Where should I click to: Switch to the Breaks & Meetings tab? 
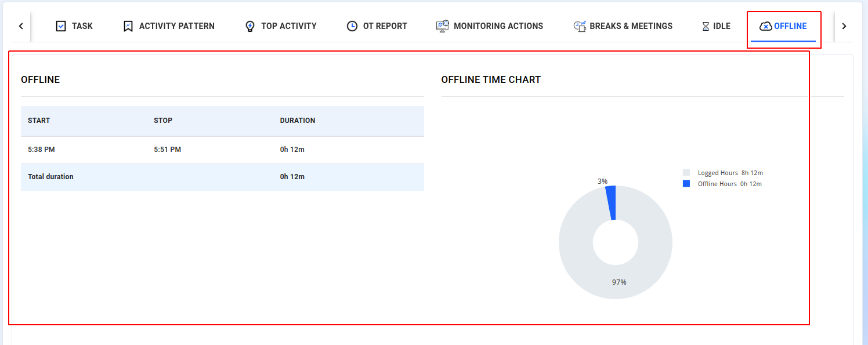point(623,26)
